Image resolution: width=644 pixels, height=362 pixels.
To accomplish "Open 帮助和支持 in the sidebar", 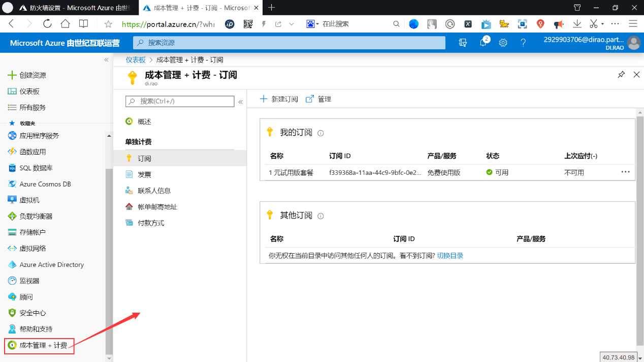I will 36,329.
